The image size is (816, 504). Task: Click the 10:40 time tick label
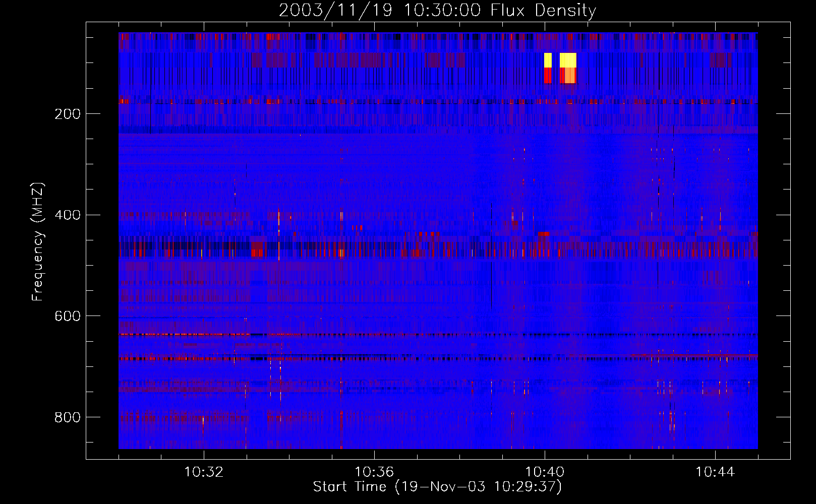[x=545, y=472]
